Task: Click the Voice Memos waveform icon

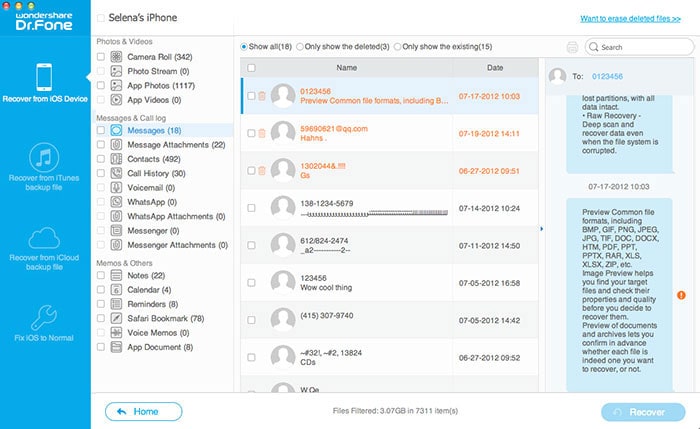Action: [116, 333]
